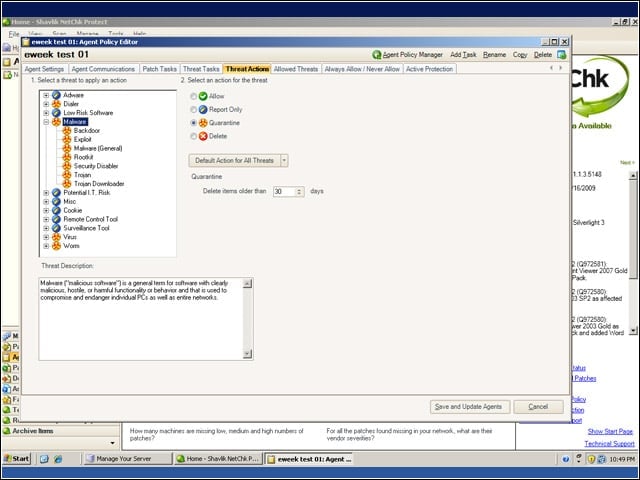Viewport: 640px width, 480px height.
Task: Select the Delete radio button
Action: tap(193, 136)
